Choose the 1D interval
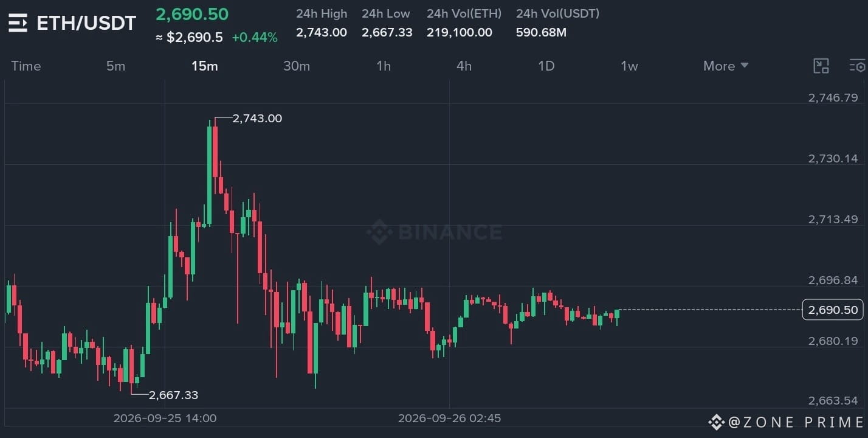The image size is (868, 438). pos(546,66)
